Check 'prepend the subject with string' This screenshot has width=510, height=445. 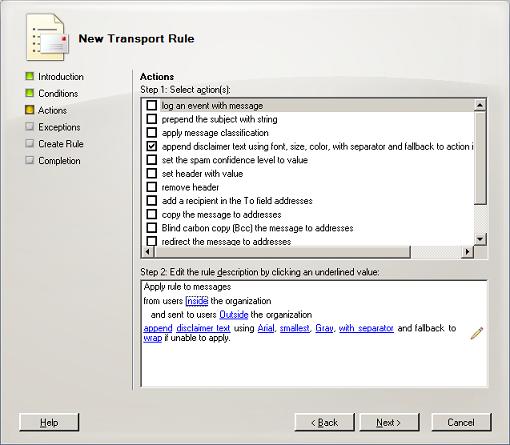pos(152,119)
